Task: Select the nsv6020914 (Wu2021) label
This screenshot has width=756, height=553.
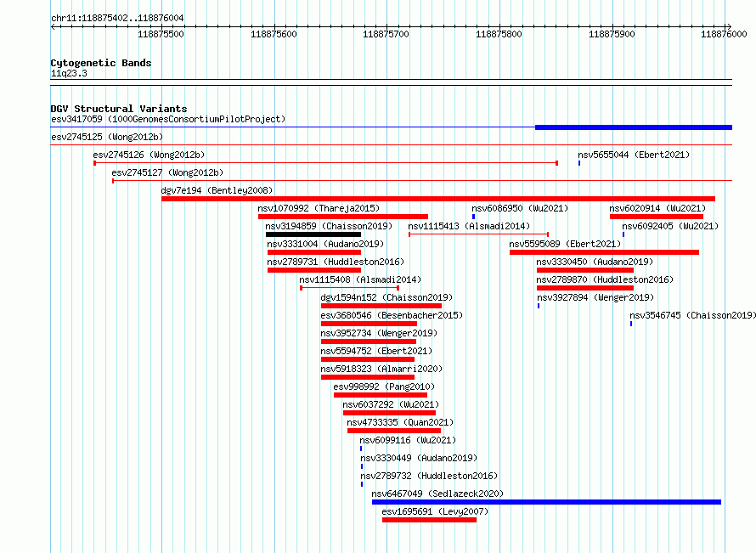Action: (657, 208)
